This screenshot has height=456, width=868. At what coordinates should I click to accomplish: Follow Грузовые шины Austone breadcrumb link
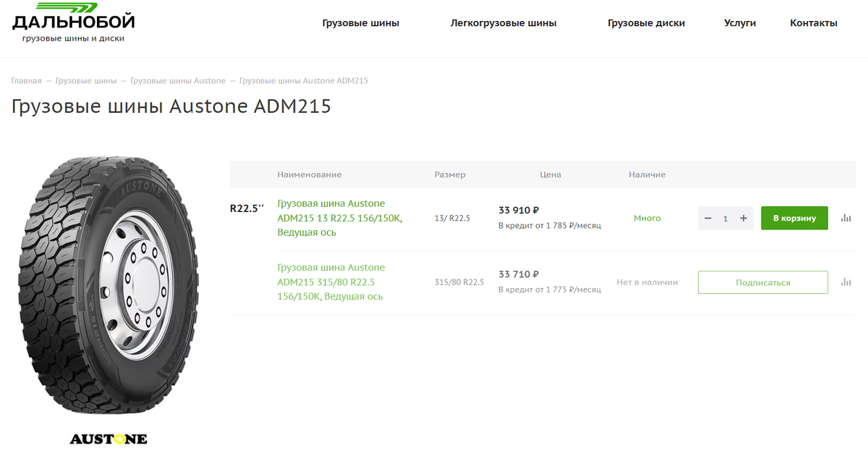pyautogui.click(x=178, y=80)
